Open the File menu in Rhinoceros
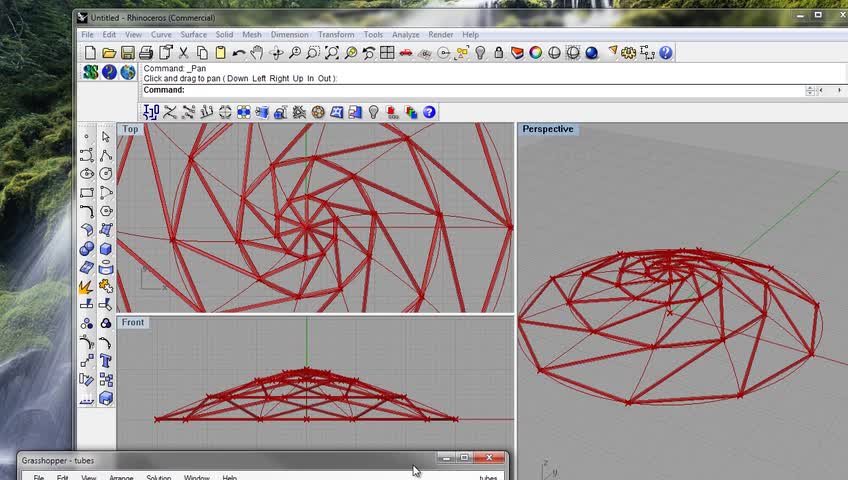 tap(87, 35)
